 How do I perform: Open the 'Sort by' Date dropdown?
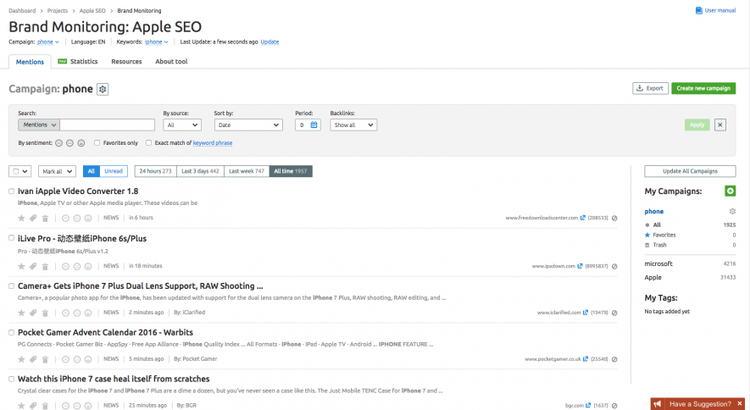(x=248, y=125)
